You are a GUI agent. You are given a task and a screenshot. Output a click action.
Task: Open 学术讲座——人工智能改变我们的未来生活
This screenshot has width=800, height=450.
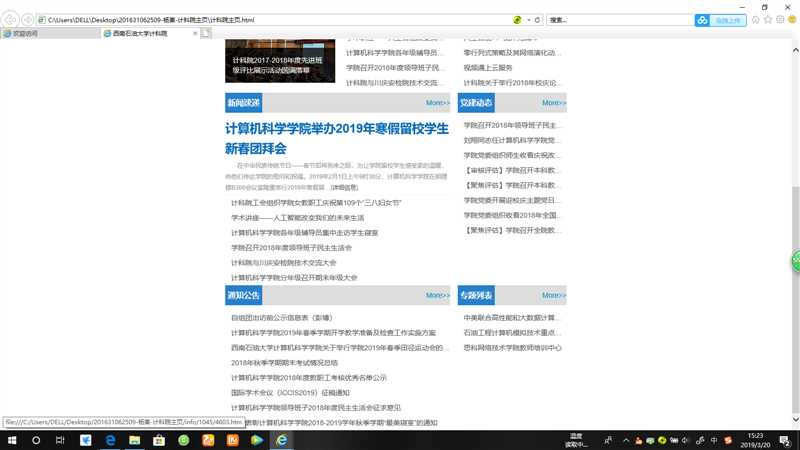(297, 218)
